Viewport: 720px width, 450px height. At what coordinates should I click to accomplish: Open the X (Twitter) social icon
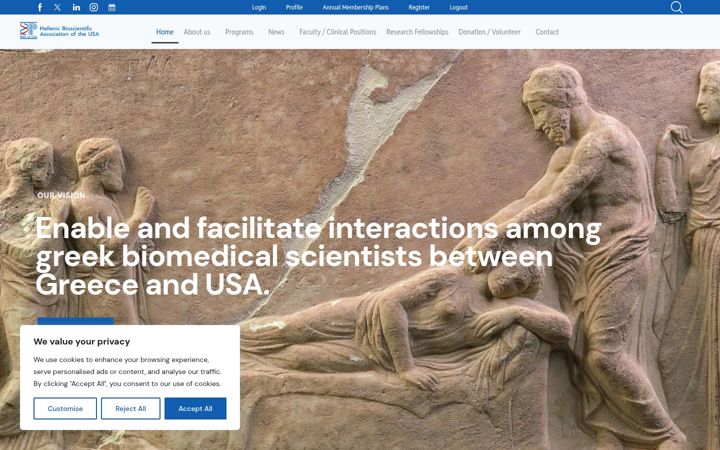[x=57, y=7]
